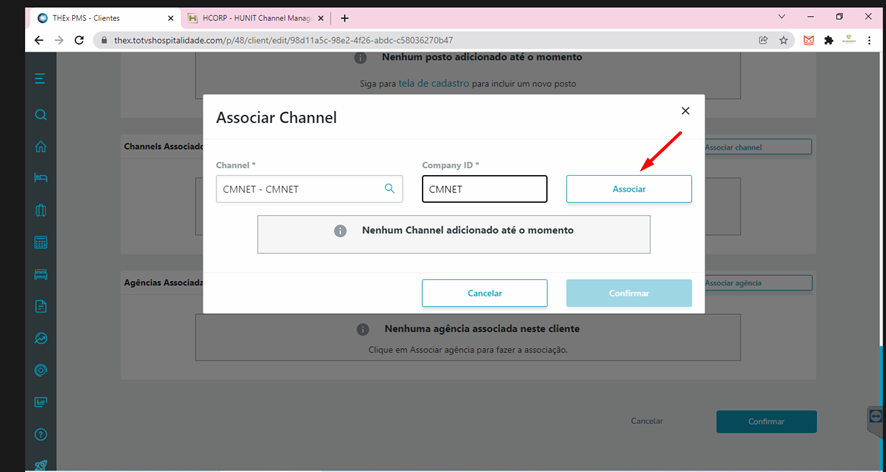The height and width of the screenshot is (472, 886).
Task: Switch to the HCORP - HUNIT Channel Manager tab
Action: [257, 18]
